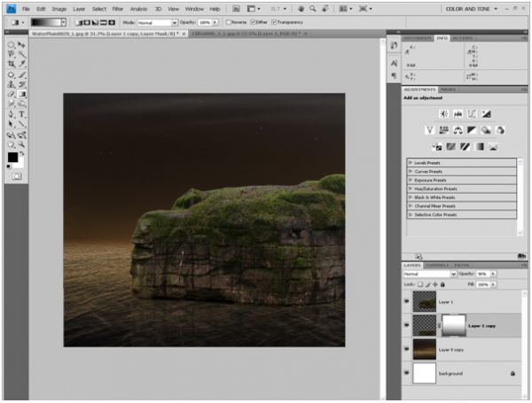Add a Levels adjustment
This screenshot has height=403, width=532.
tap(458, 114)
